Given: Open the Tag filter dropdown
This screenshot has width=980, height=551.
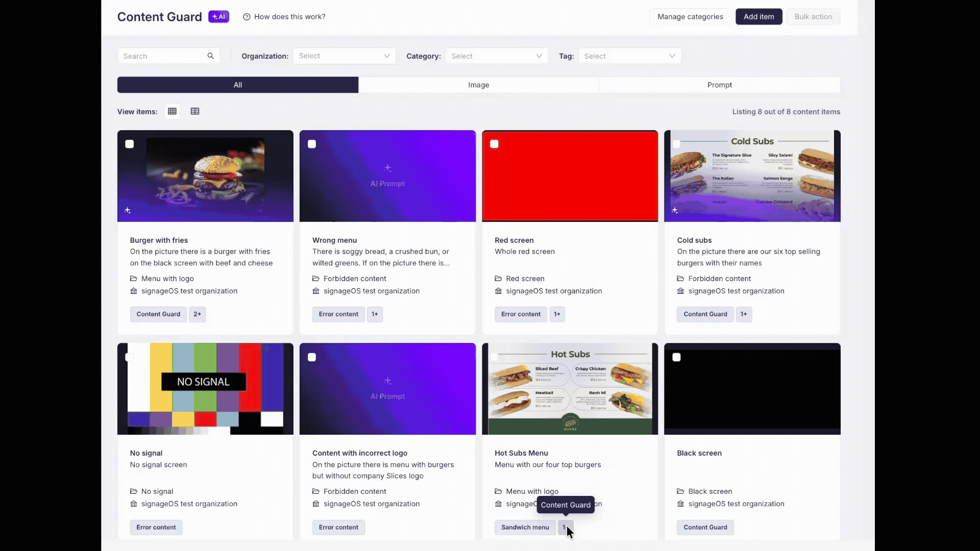Looking at the screenshot, I should (x=629, y=56).
